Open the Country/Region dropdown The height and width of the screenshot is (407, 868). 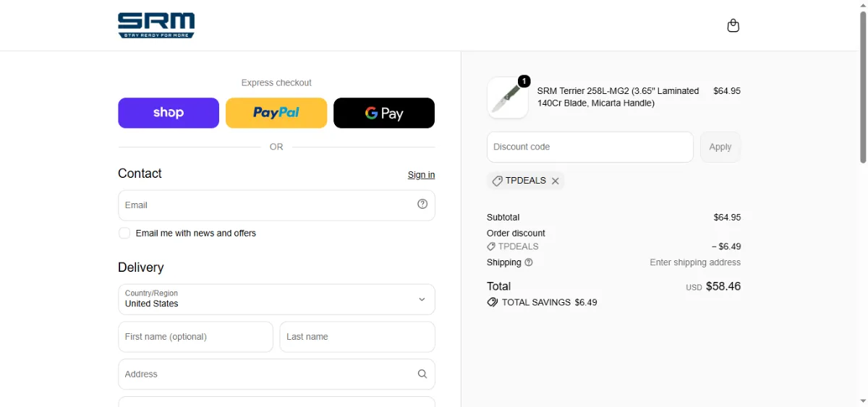(x=276, y=299)
